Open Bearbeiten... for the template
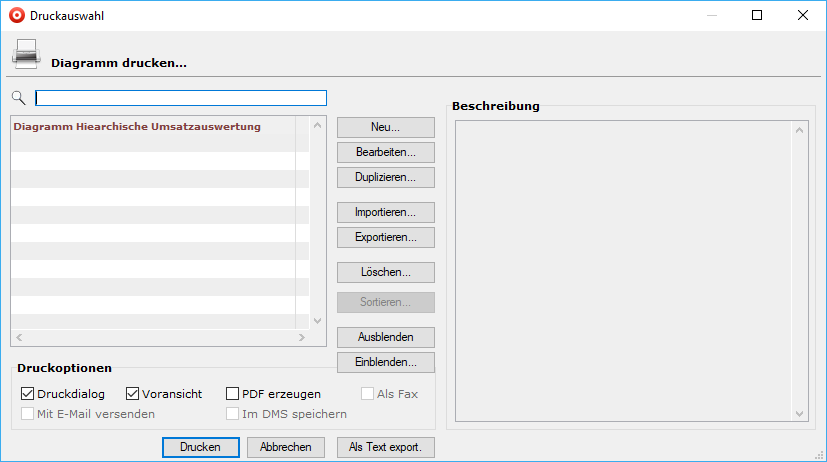Screen dimensions: 827x462 click(x=386, y=153)
